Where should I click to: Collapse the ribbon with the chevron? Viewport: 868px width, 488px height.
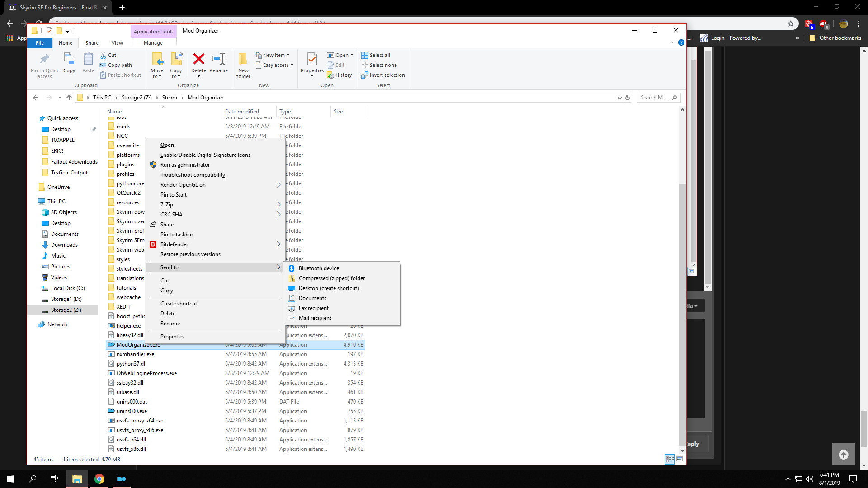pyautogui.click(x=671, y=42)
